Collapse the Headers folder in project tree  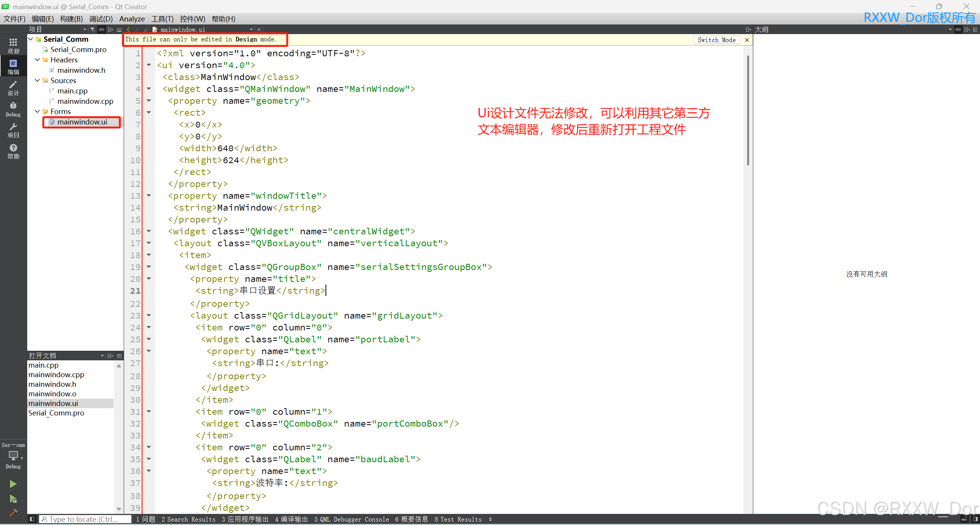click(38, 60)
